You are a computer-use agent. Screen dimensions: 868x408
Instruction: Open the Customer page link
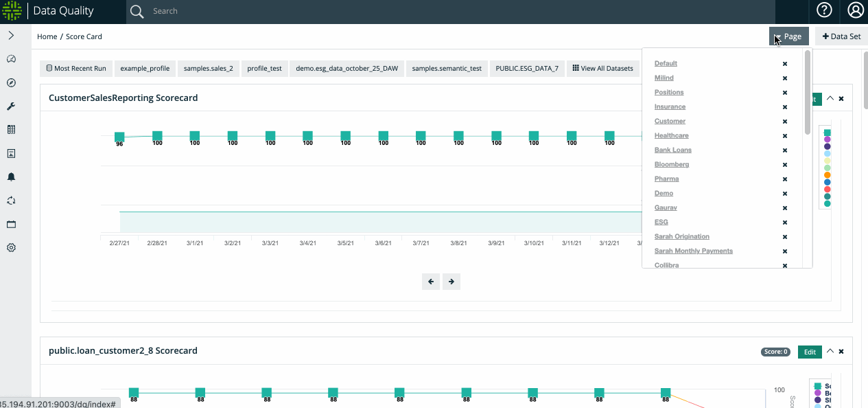tap(670, 121)
